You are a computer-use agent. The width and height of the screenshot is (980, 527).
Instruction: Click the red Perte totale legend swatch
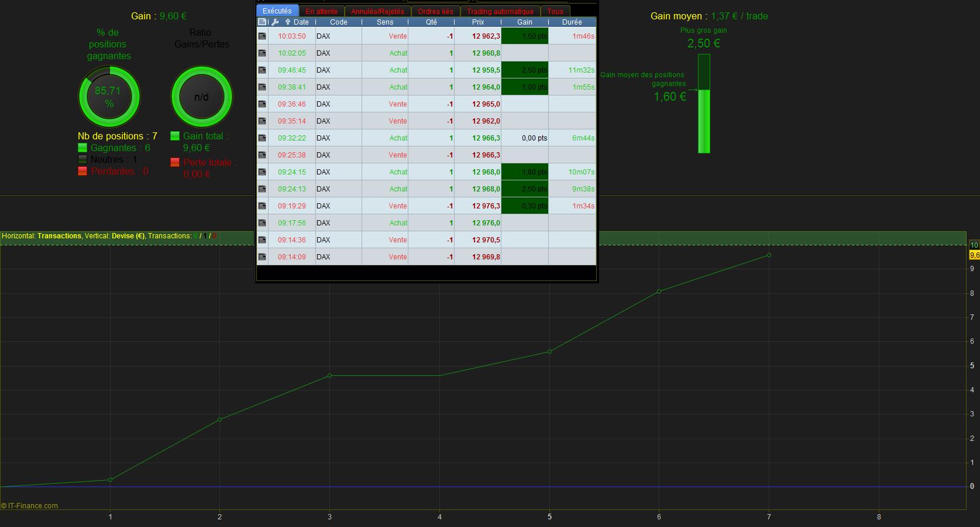[175, 163]
